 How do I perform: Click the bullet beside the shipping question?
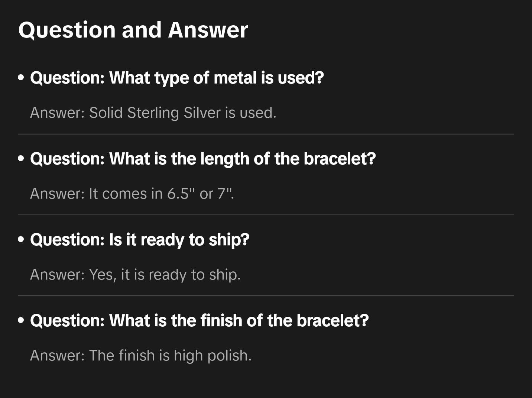pyautogui.click(x=21, y=240)
